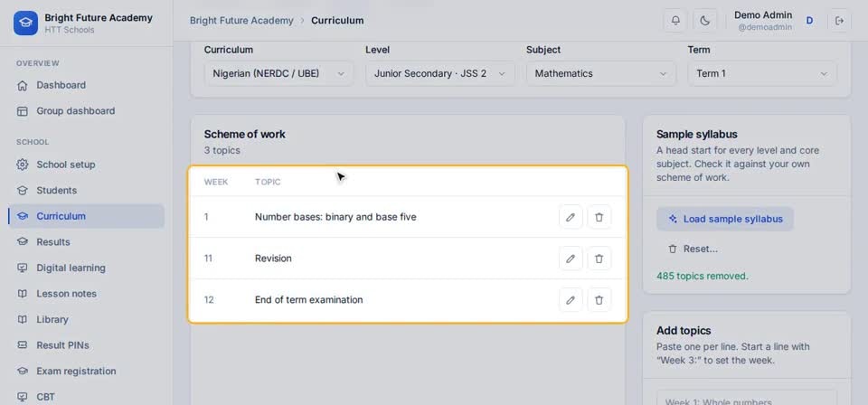Delete the Number bases topic trash icon
The width and height of the screenshot is (868, 405).
tap(599, 217)
